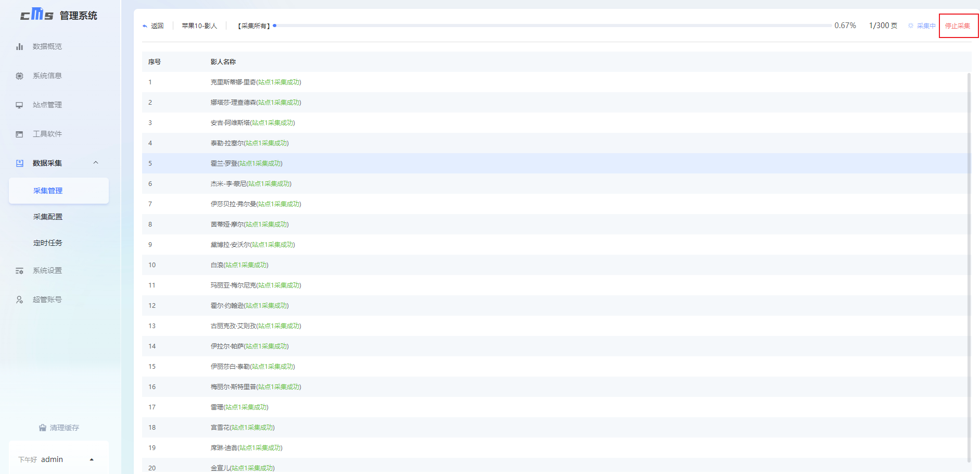Select the row 克里斯蒂娜·里奇
The image size is (980, 474).
(x=556, y=82)
